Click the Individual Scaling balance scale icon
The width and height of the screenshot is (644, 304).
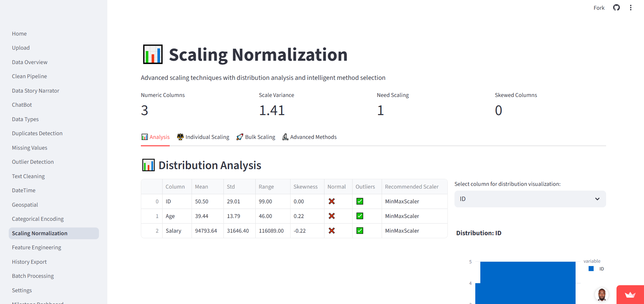180,137
